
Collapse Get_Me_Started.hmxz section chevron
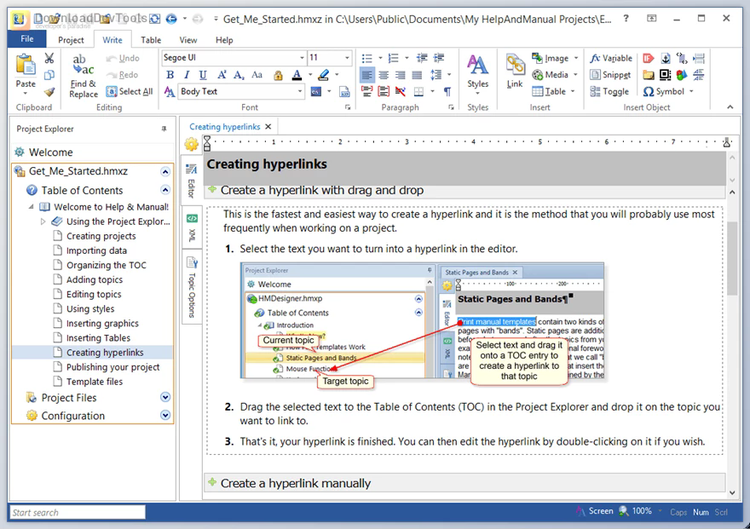(165, 172)
